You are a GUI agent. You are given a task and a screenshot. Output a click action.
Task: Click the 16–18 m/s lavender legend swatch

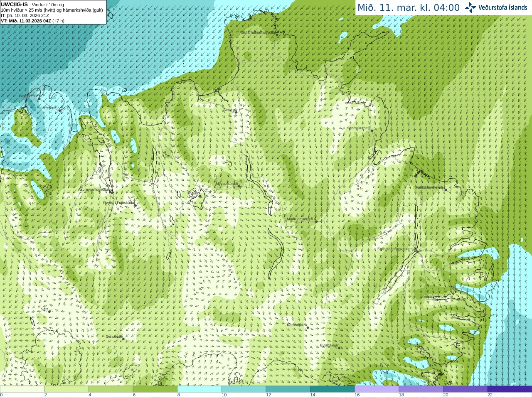tap(377, 389)
